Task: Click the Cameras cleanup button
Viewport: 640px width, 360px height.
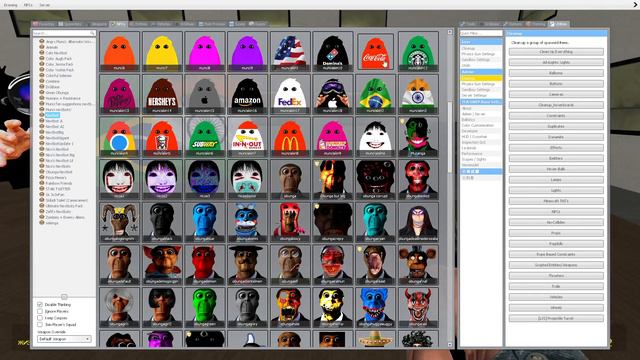Action: pyautogui.click(x=556, y=94)
